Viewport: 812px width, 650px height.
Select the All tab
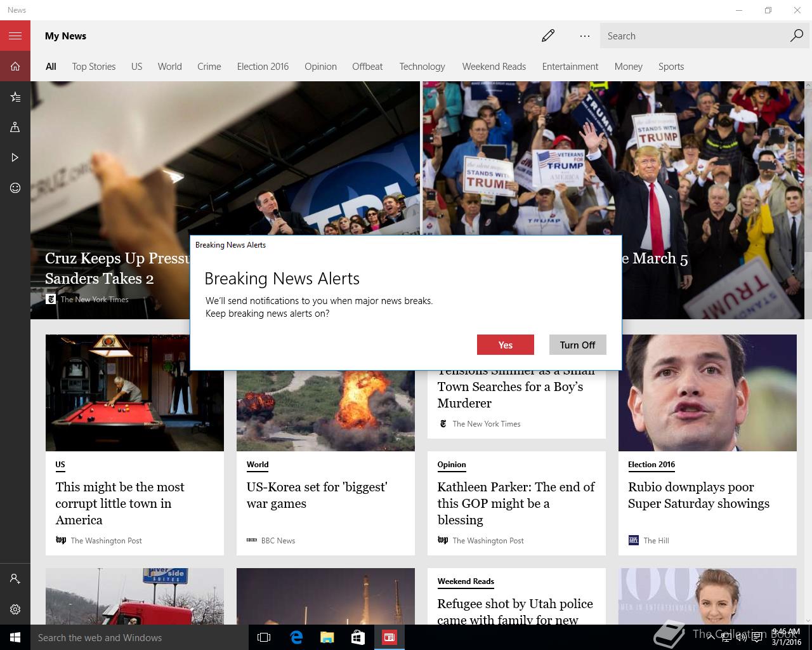pos(51,66)
